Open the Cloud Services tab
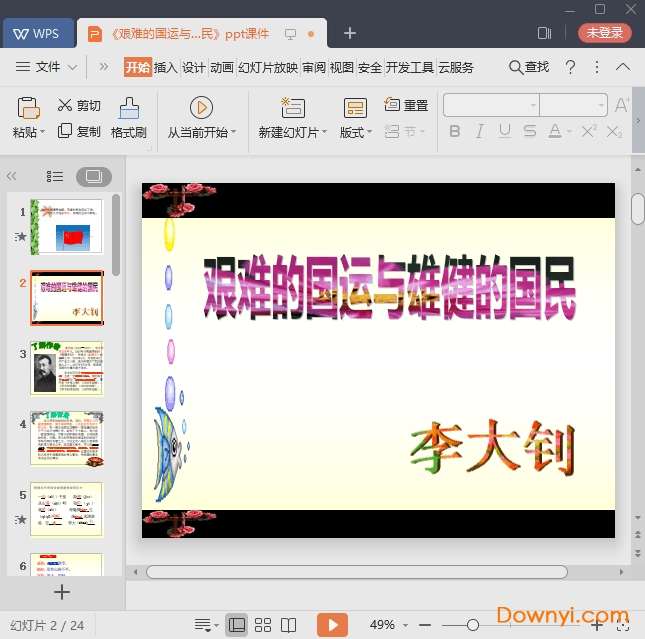Image resolution: width=645 pixels, height=639 pixels. point(456,67)
